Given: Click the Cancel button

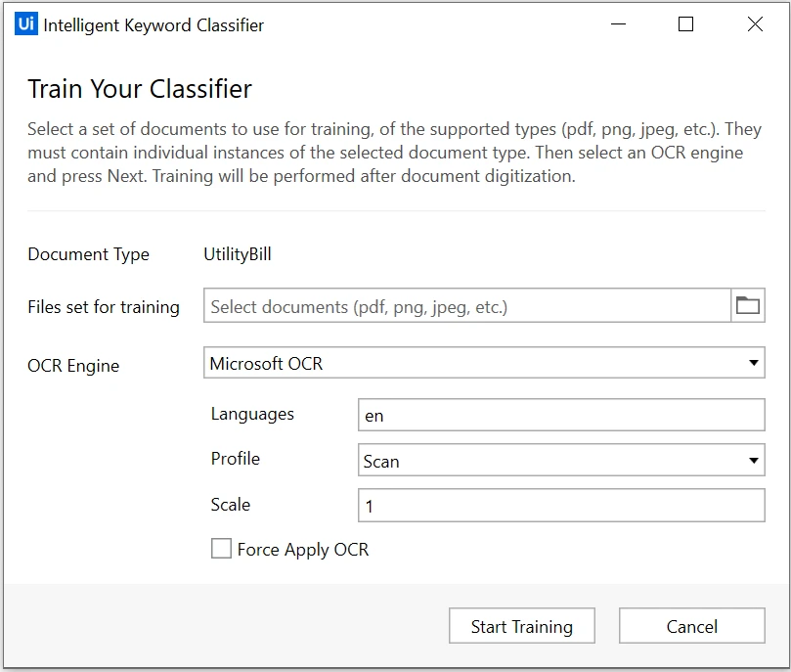Looking at the screenshot, I should pos(691,626).
